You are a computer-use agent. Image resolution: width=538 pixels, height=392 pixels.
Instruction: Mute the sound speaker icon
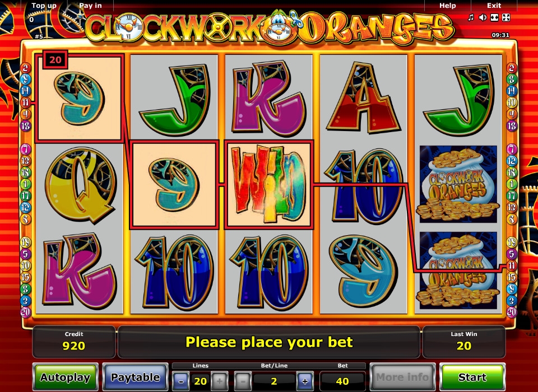pos(483,17)
